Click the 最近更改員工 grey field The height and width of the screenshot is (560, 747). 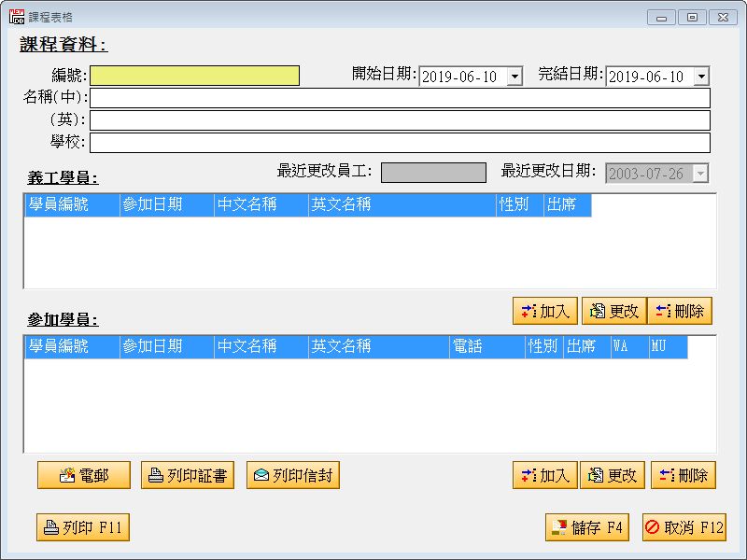(433, 173)
